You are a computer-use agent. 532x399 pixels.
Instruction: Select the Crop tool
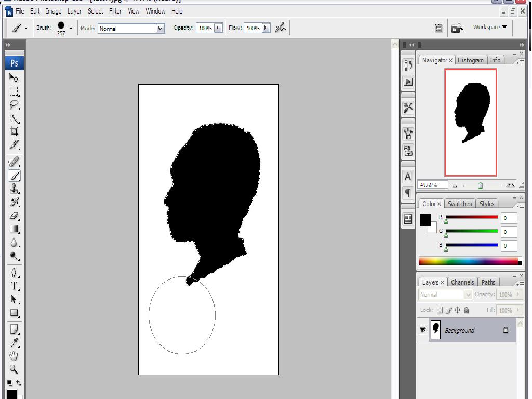click(x=14, y=131)
